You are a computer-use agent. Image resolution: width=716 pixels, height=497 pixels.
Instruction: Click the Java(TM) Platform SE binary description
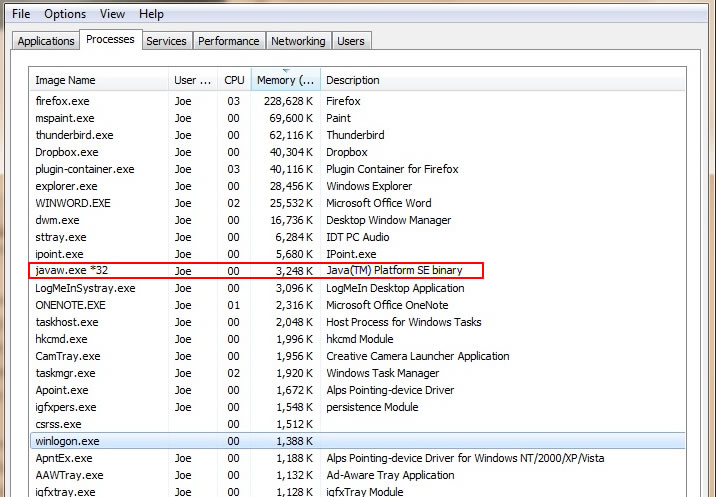tap(394, 270)
